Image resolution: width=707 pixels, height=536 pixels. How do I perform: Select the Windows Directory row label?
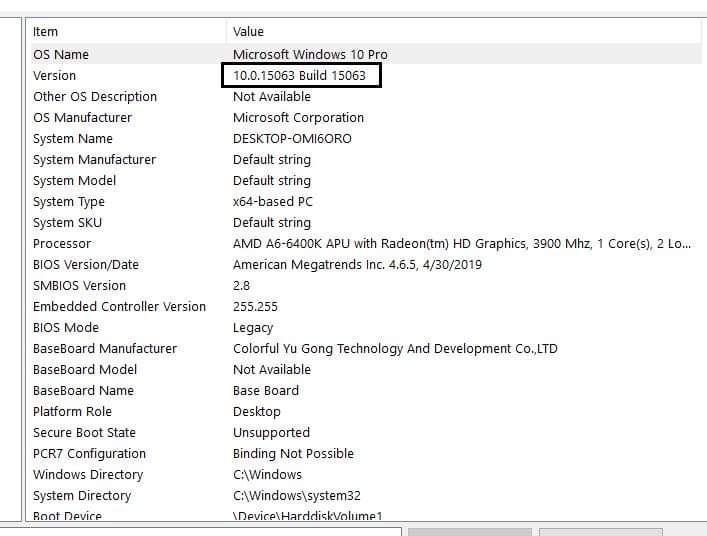(88, 475)
